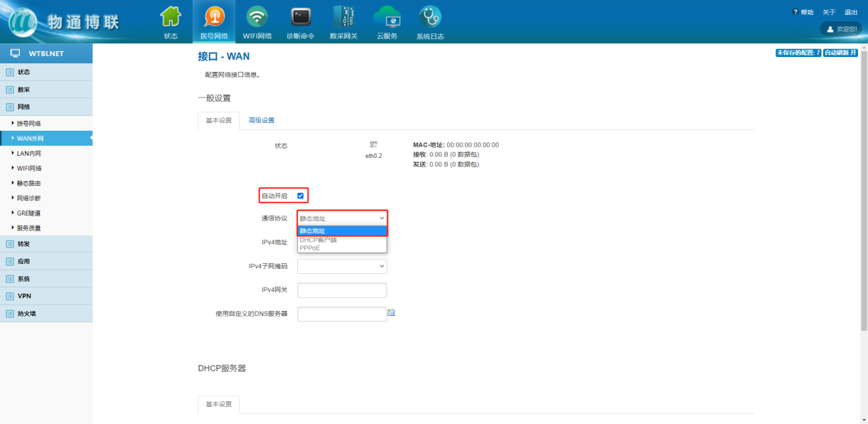
Task: Open the 拨号网络 dial-up network icon
Action: pos(214,17)
